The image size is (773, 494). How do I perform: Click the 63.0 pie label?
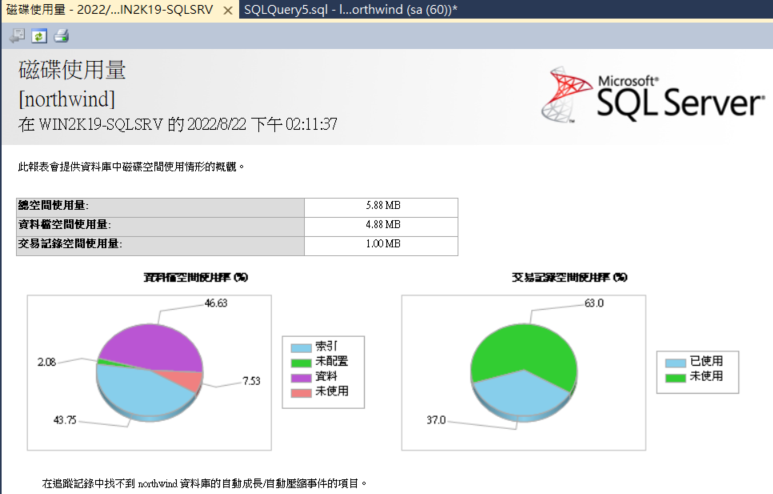(594, 303)
